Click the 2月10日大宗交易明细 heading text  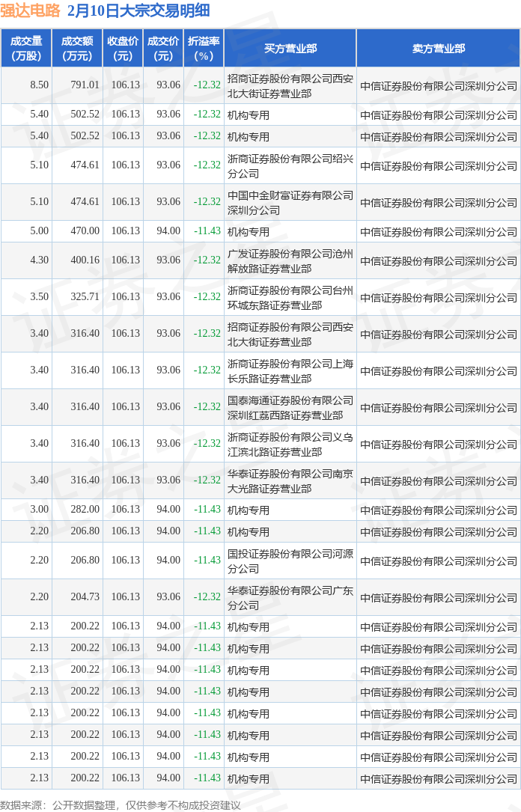[x=138, y=10]
